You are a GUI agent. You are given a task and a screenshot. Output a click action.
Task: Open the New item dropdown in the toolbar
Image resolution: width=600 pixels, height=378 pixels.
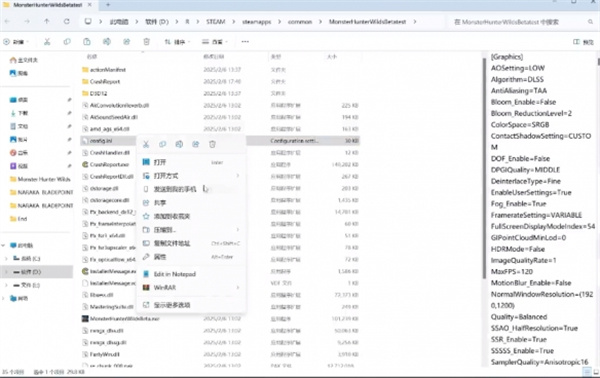[16, 42]
